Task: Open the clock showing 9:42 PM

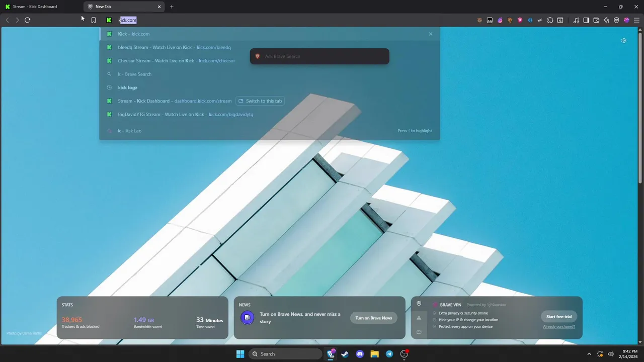Action: coord(629,354)
